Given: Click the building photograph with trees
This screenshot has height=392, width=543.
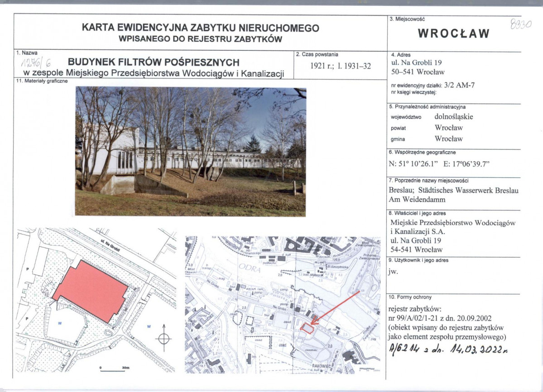Looking at the screenshot, I should [x=191, y=151].
